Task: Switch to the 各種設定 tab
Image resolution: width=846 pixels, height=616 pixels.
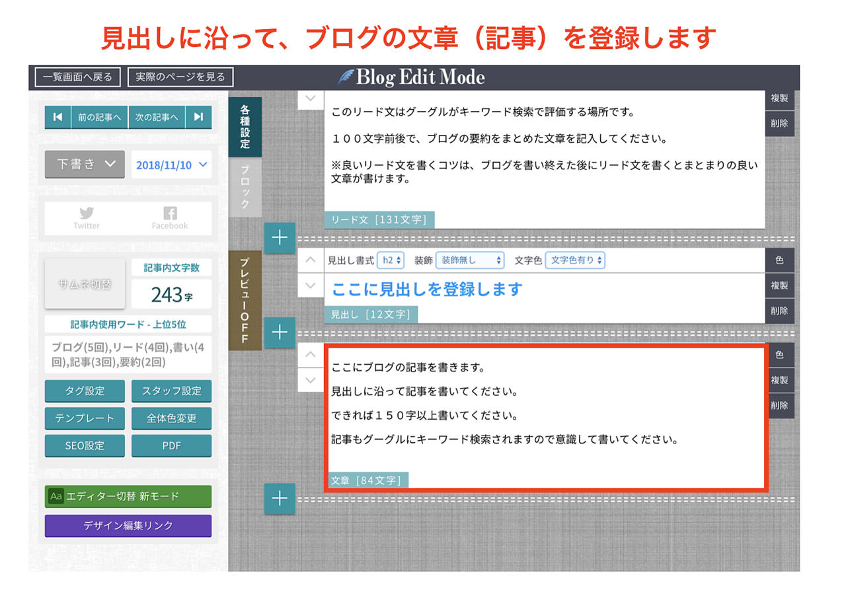Action: (245, 126)
